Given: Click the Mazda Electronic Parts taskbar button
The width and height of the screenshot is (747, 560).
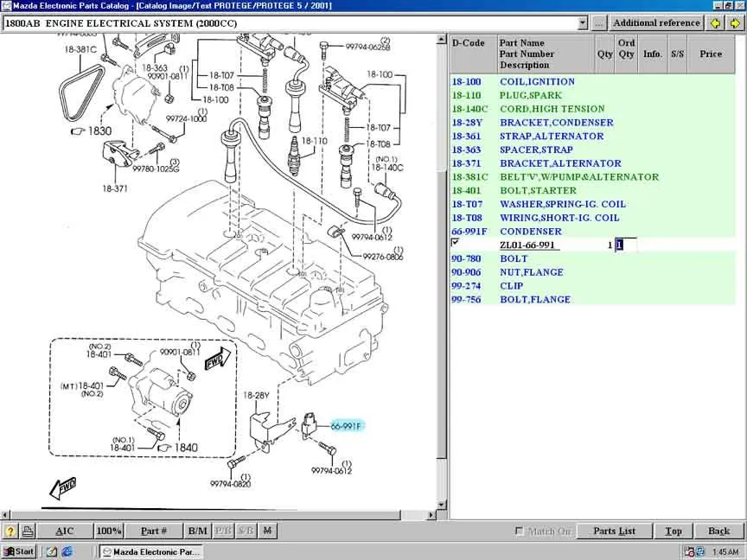Looking at the screenshot, I should pyautogui.click(x=151, y=552).
